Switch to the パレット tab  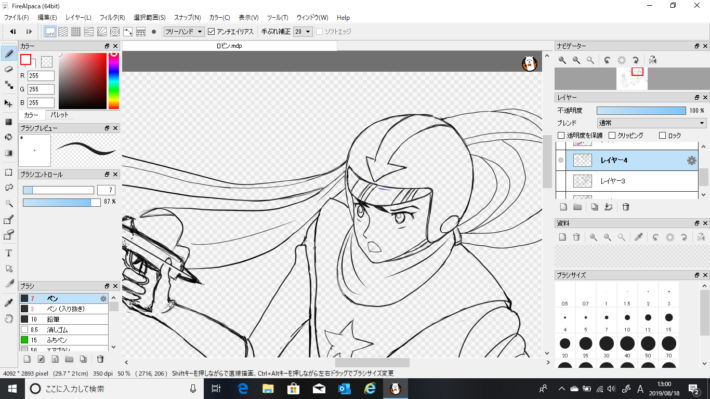59,115
